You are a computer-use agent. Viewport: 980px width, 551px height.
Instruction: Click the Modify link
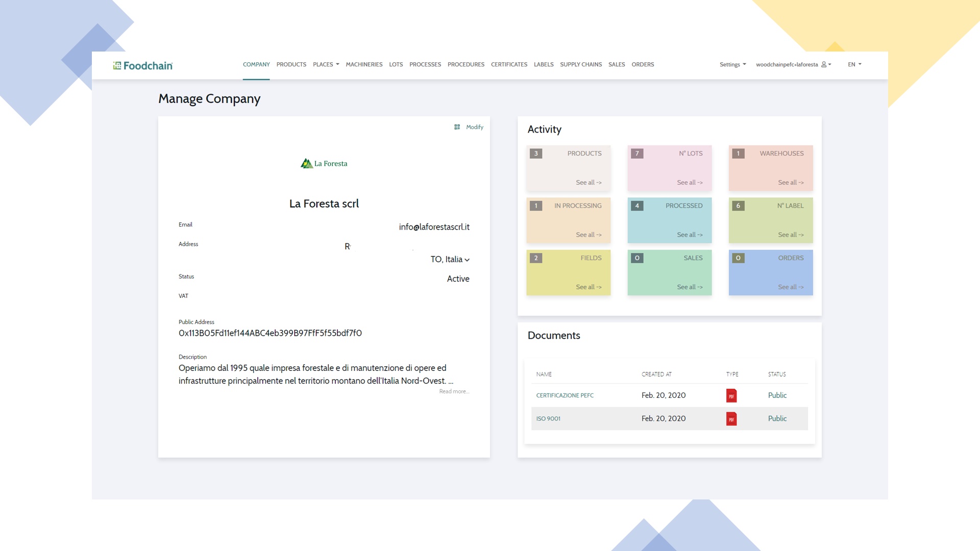click(475, 127)
